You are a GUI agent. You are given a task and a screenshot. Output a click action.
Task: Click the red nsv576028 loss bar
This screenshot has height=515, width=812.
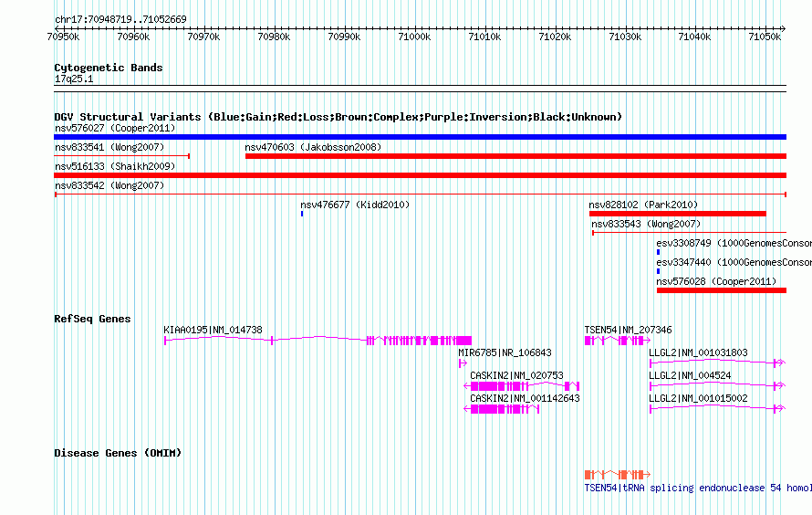click(x=722, y=290)
